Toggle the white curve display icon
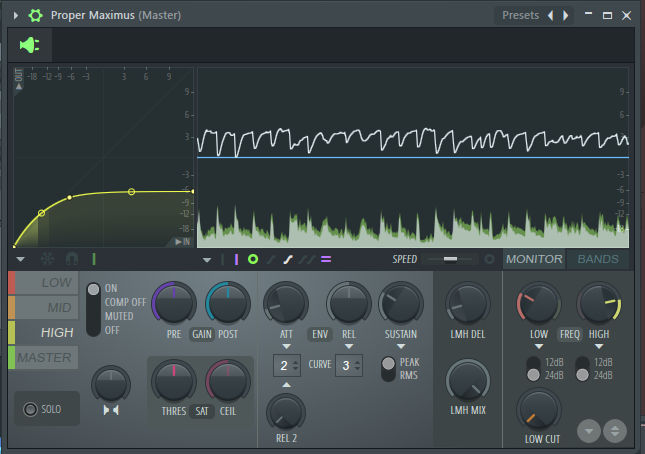 click(288, 259)
